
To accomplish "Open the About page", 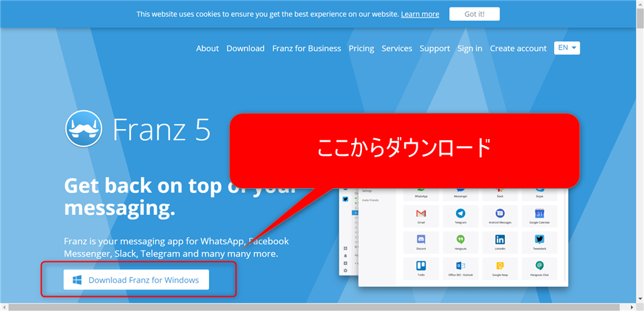I will click(x=208, y=48).
